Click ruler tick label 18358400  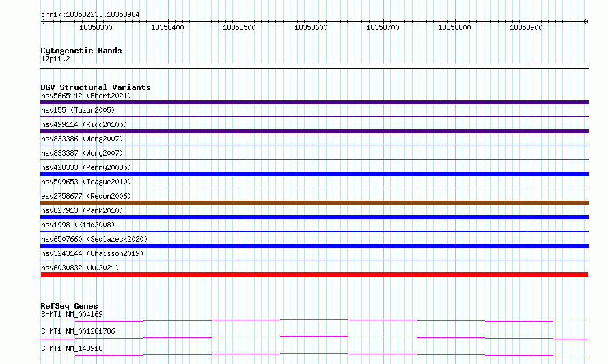[167, 27]
